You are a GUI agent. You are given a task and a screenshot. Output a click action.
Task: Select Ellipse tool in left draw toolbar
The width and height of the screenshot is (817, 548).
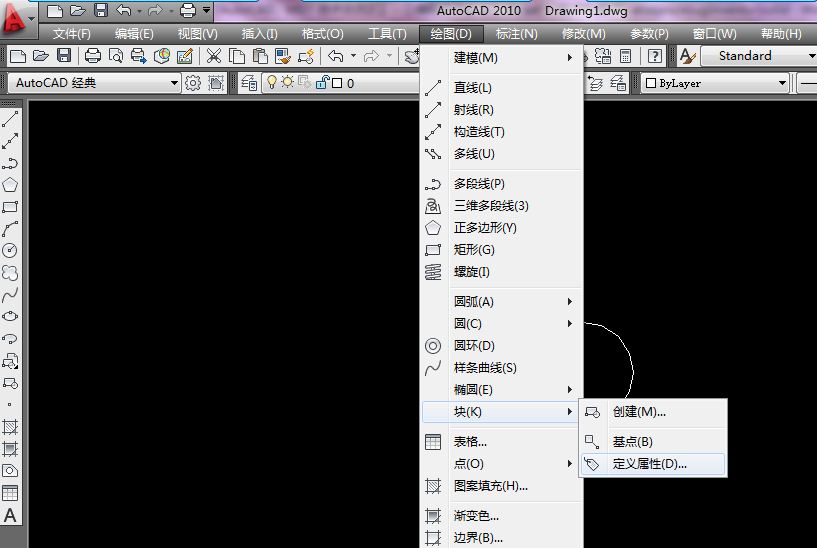tap(10, 316)
